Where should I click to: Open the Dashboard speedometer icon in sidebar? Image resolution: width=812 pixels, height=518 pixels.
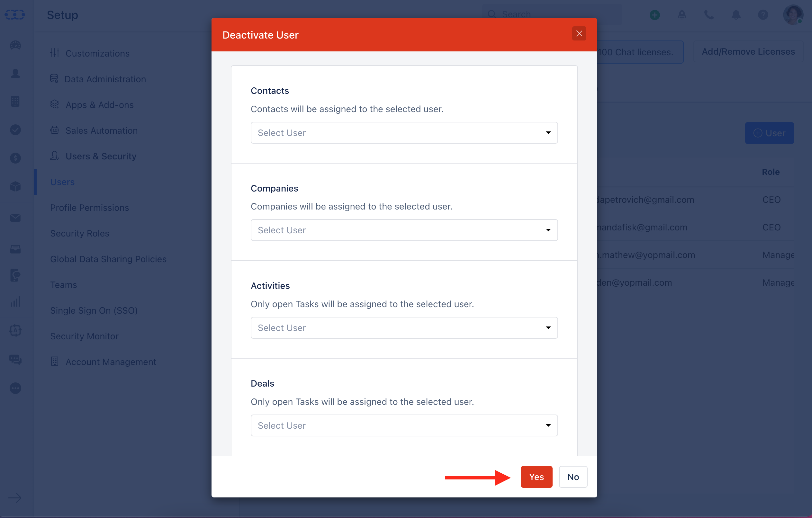pos(15,46)
